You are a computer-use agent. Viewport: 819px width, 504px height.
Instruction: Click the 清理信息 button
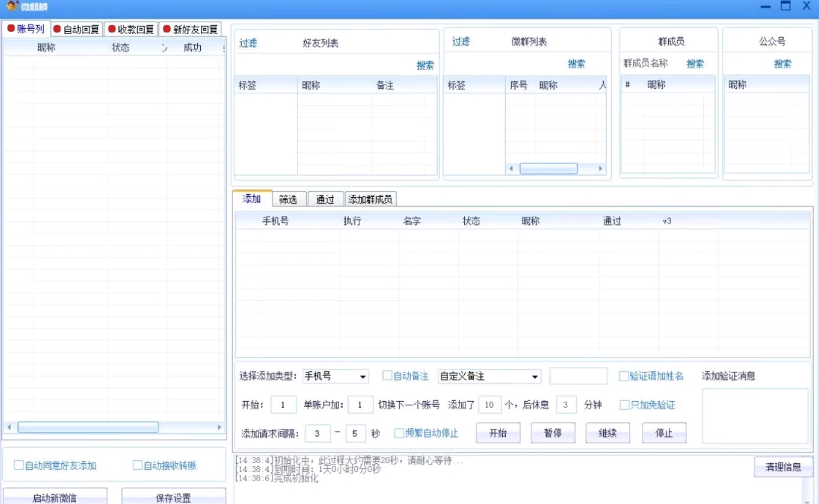tap(783, 467)
